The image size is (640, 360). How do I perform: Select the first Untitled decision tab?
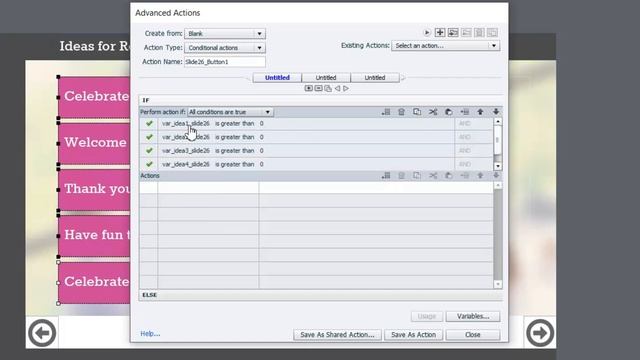pos(277,78)
